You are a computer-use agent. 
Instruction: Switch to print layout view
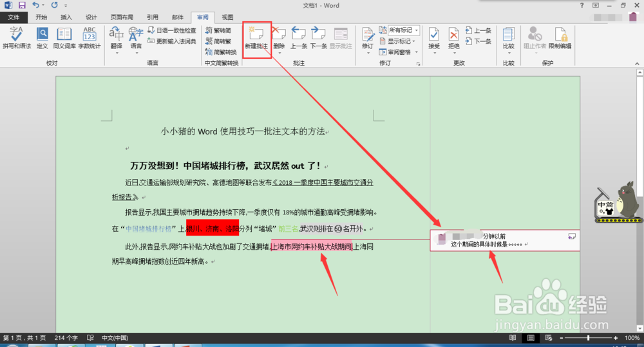531,337
